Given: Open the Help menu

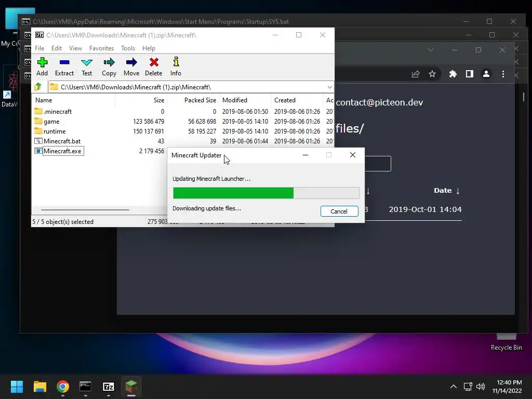Looking at the screenshot, I should tap(149, 48).
